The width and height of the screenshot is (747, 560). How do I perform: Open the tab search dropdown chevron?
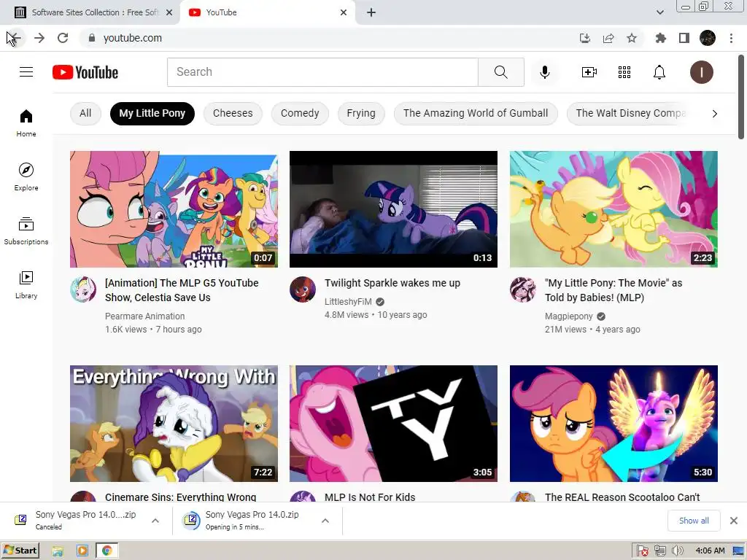(x=659, y=12)
